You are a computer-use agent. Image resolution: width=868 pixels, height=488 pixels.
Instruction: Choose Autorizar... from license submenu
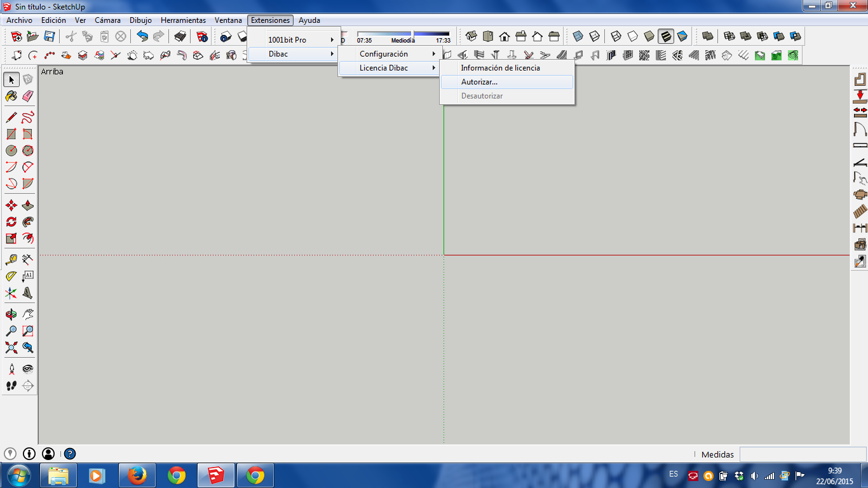507,82
